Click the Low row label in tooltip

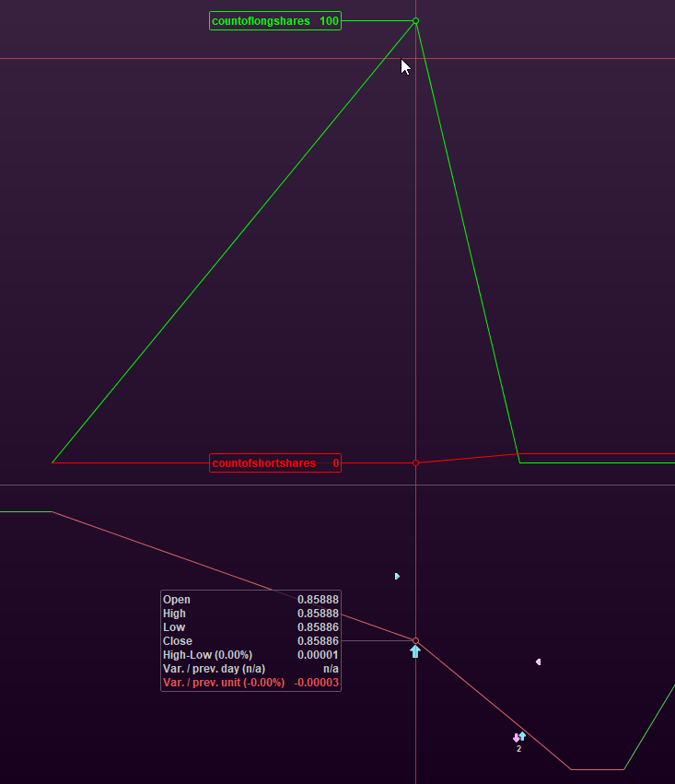[174, 627]
